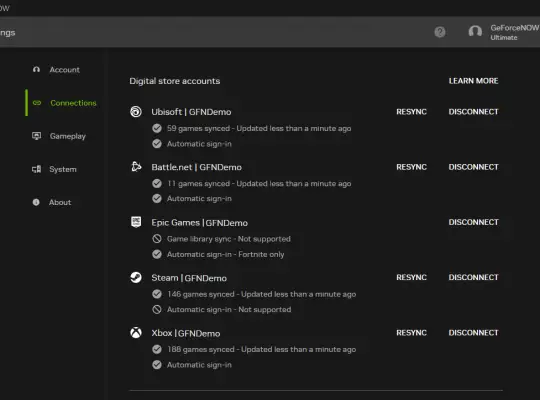Image resolution: width=540 pixels, height=400 pixels.
Task: Click the Gameplay monitor icon
Action: tap(36, 136)
